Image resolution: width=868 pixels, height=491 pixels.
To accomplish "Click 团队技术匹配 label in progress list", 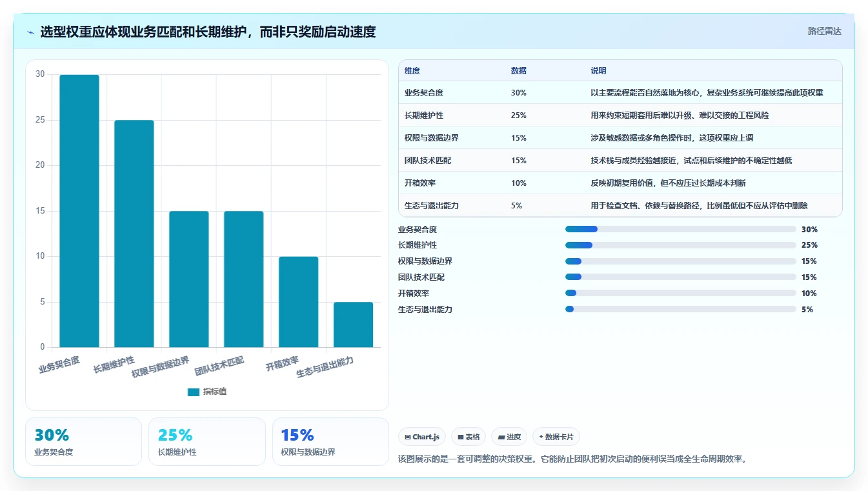I will point(421,277).
